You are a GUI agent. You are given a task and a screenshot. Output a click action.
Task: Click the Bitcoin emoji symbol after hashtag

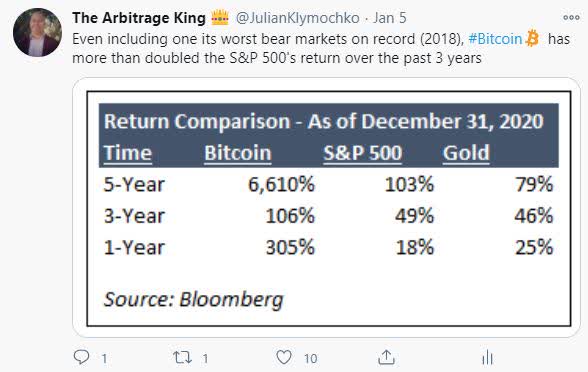click(x=532, y=38)
